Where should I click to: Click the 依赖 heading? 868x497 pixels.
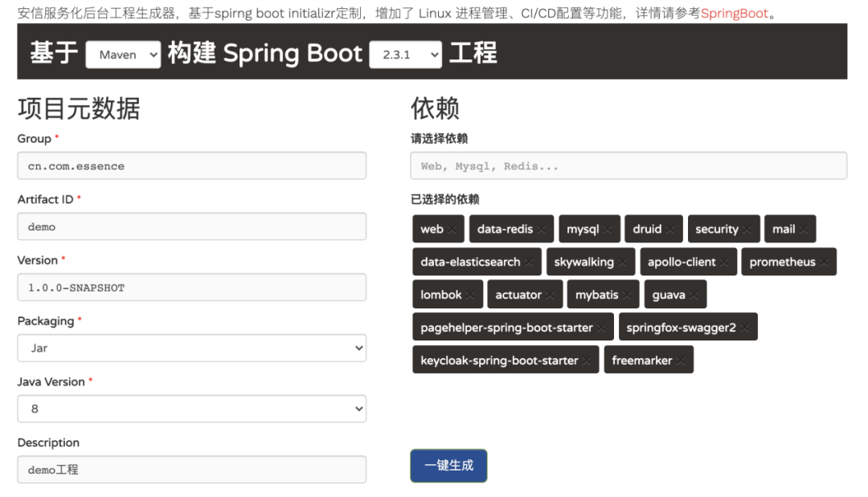[x=435, y=108]
